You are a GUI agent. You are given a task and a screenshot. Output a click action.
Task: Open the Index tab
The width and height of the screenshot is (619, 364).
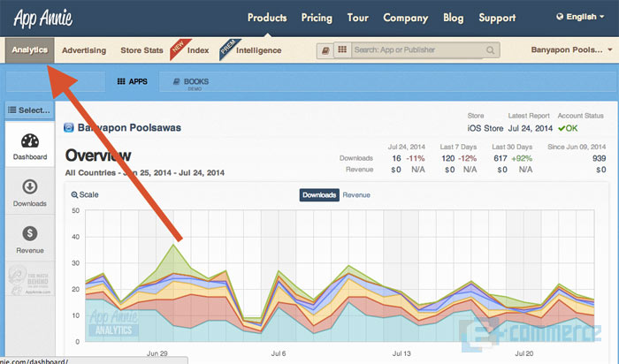198,50
